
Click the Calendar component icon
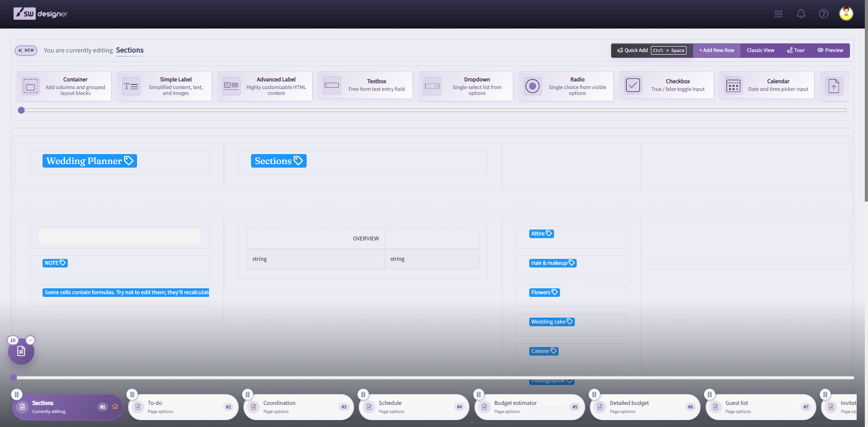click(734, 85)
